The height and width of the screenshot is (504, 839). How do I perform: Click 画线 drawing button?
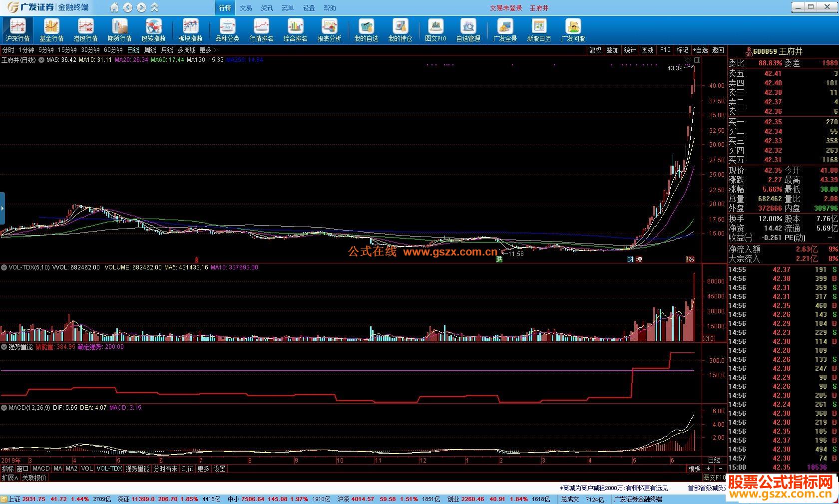(x=648, y=50)
